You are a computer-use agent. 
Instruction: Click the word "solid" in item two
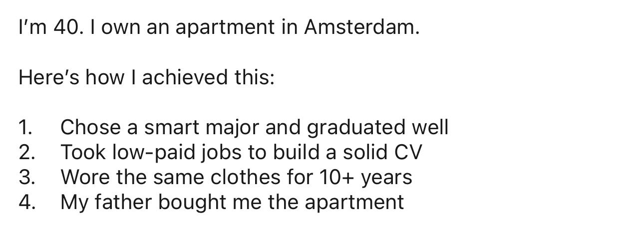pyautogui.click(x=363, y=153)
